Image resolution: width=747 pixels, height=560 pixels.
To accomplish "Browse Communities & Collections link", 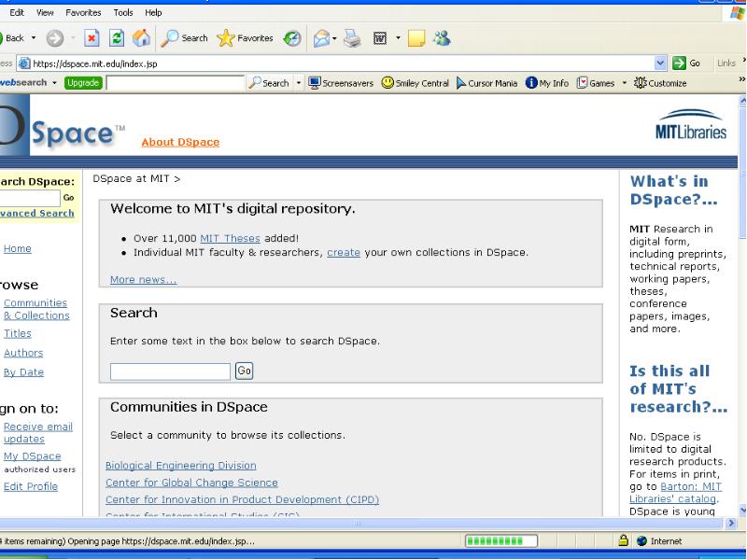I will pyautogui.click(x=36, y=309).
